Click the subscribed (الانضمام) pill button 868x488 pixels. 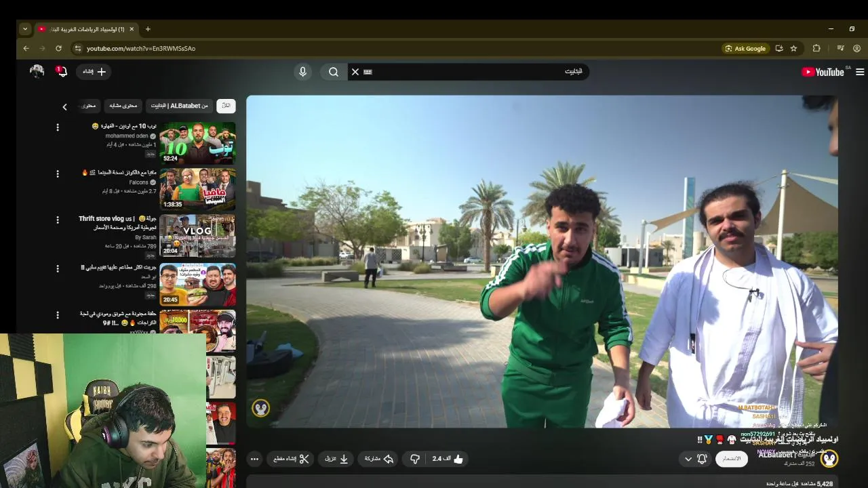[731, 459]
